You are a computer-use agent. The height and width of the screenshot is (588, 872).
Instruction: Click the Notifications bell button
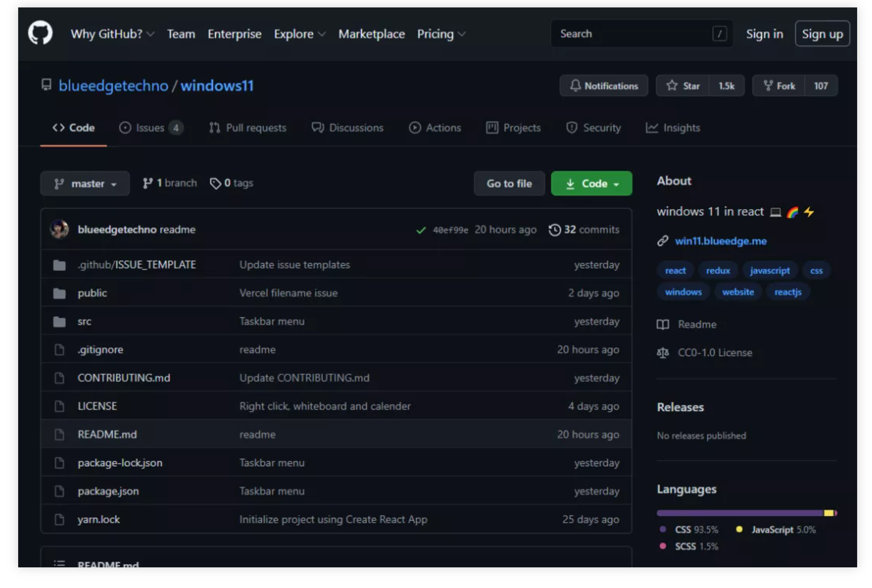(x=604, y=86)
